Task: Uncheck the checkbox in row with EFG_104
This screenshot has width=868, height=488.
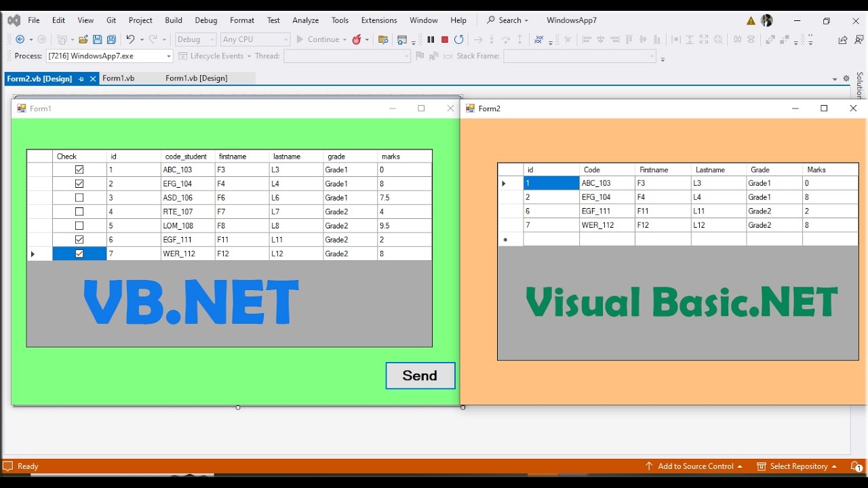Action: pyautogui.click(x=79, y=184)
